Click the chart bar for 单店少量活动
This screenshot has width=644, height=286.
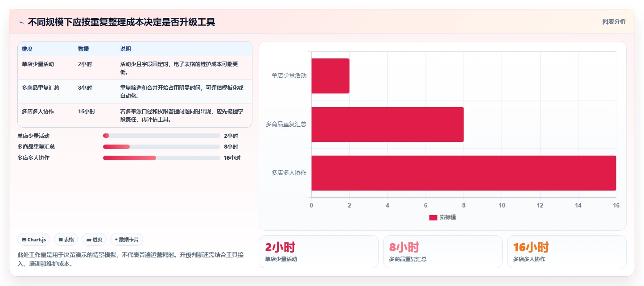330,76
